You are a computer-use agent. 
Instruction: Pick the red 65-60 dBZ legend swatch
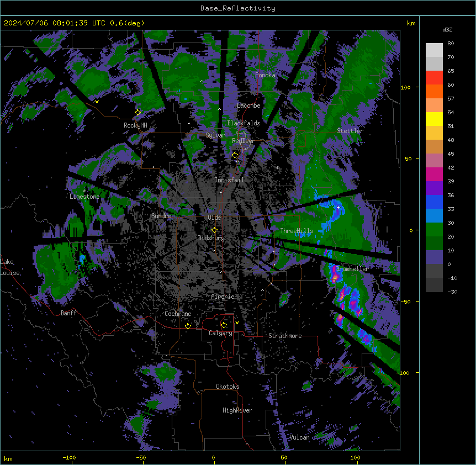pos(434,78)
